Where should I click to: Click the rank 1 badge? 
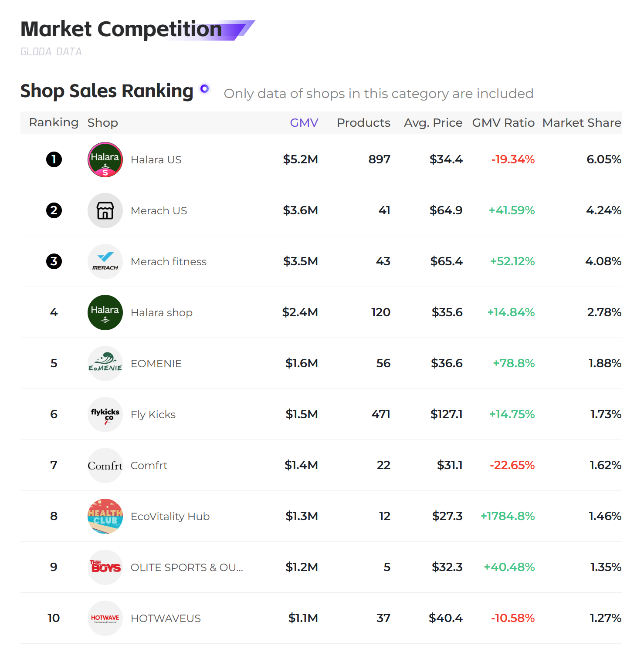54,159
